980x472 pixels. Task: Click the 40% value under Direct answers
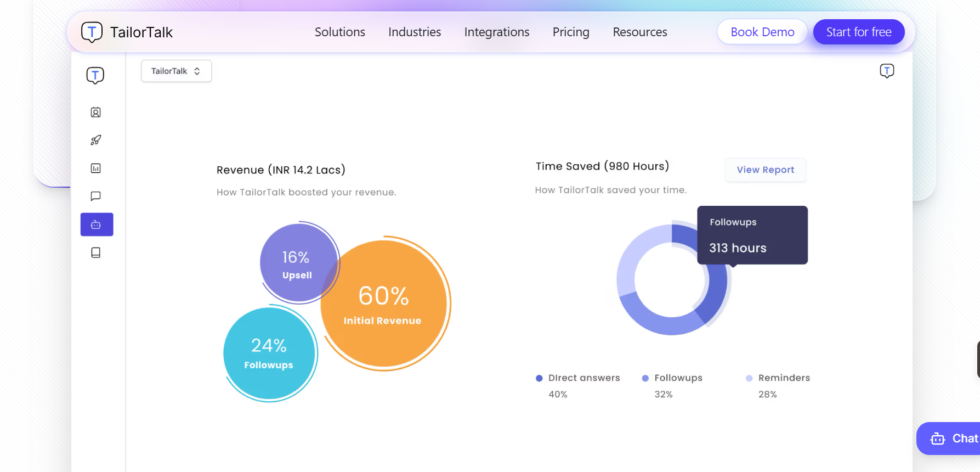click(x=558, y=395)
